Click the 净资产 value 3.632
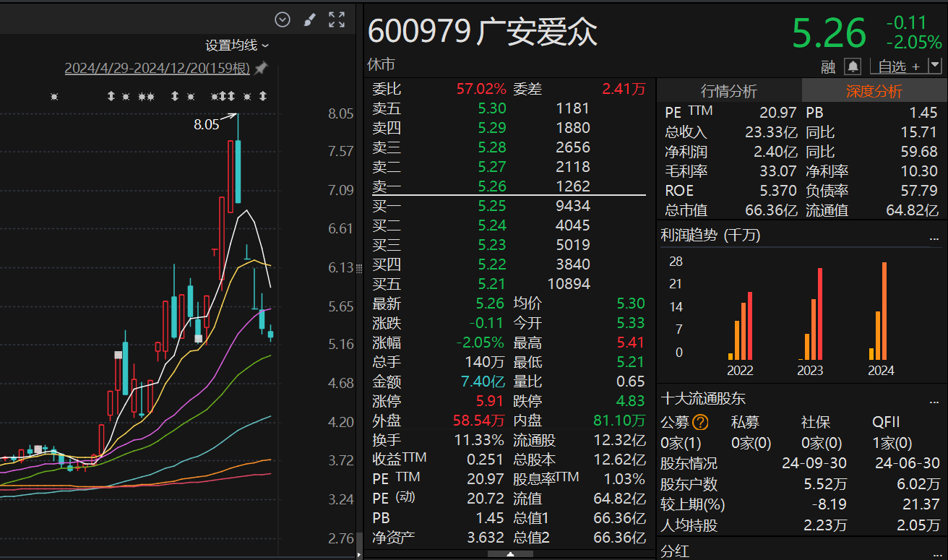 point(486,538)
